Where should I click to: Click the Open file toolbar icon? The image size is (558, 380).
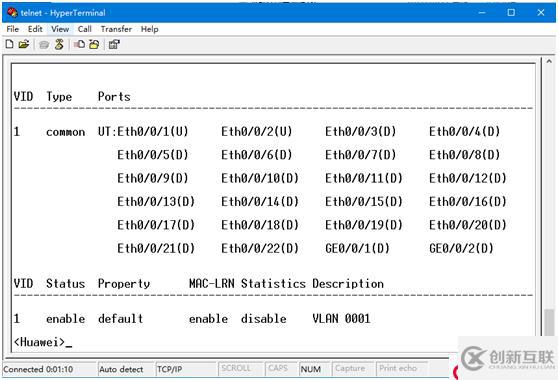click(x=24, y=44)
